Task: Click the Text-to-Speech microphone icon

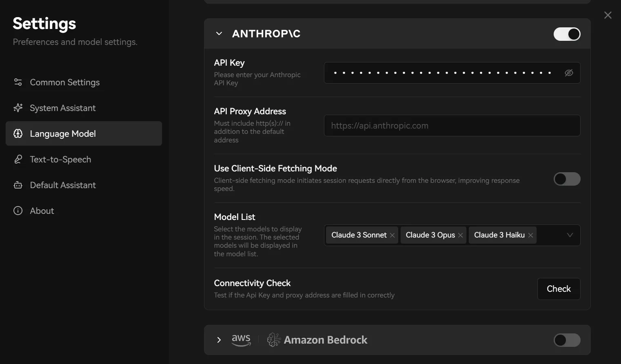Action: click(x=18, y=159)
